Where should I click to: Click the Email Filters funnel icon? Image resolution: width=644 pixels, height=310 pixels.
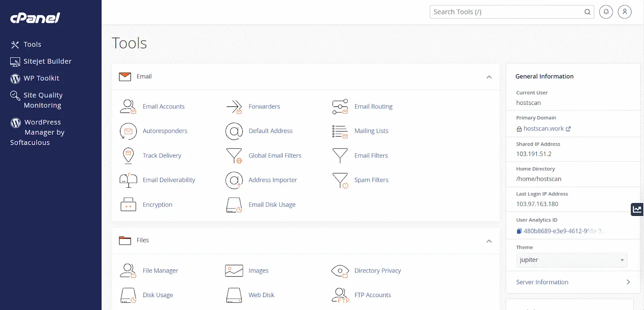[340, 156]
